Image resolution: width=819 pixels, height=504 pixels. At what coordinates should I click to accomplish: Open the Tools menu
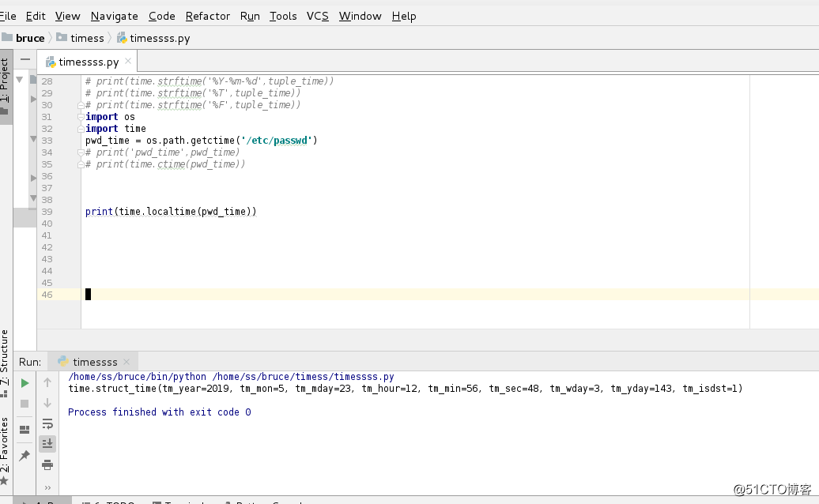(283, 16)
